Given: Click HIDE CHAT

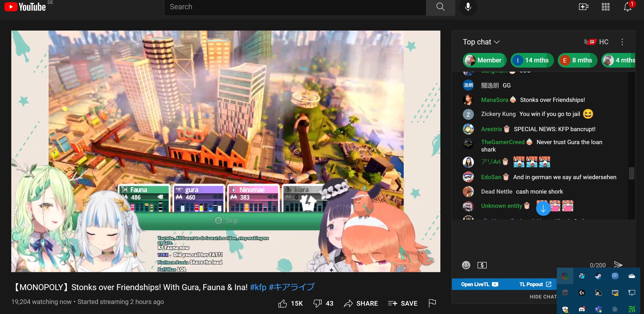Looking at the screenshot, I should point(543,297).
